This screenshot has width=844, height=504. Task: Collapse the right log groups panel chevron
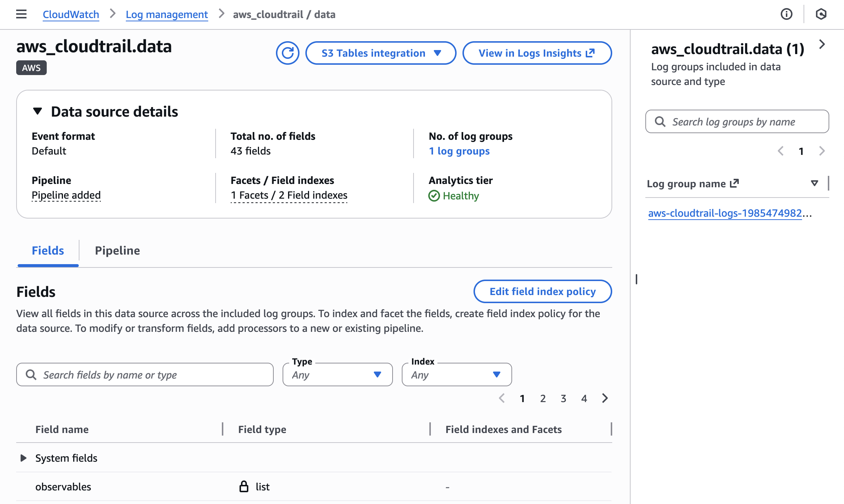click(x=822, y=45)
